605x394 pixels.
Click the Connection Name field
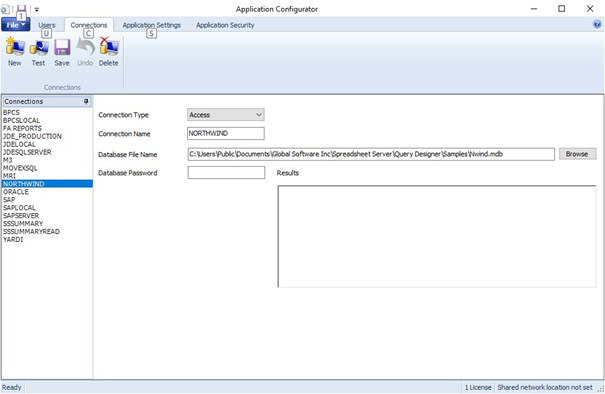pyautogui.click(x=226, y=134)
